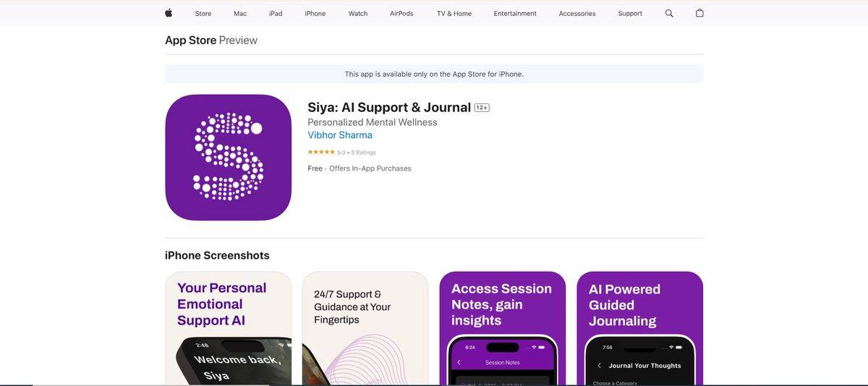
Task: Open the Support menu link
Action: pos(630,14)
